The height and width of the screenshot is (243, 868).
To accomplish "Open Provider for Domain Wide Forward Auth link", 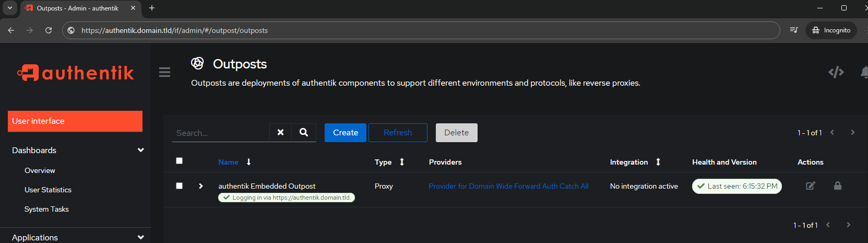I will tap(509, 186).
